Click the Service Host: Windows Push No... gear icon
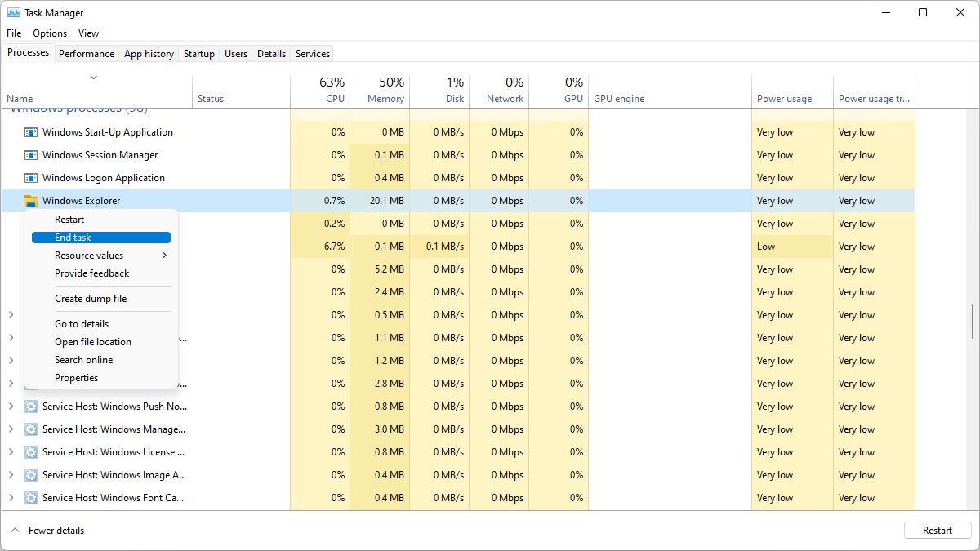980x551 pixels. tap(31, 407)
